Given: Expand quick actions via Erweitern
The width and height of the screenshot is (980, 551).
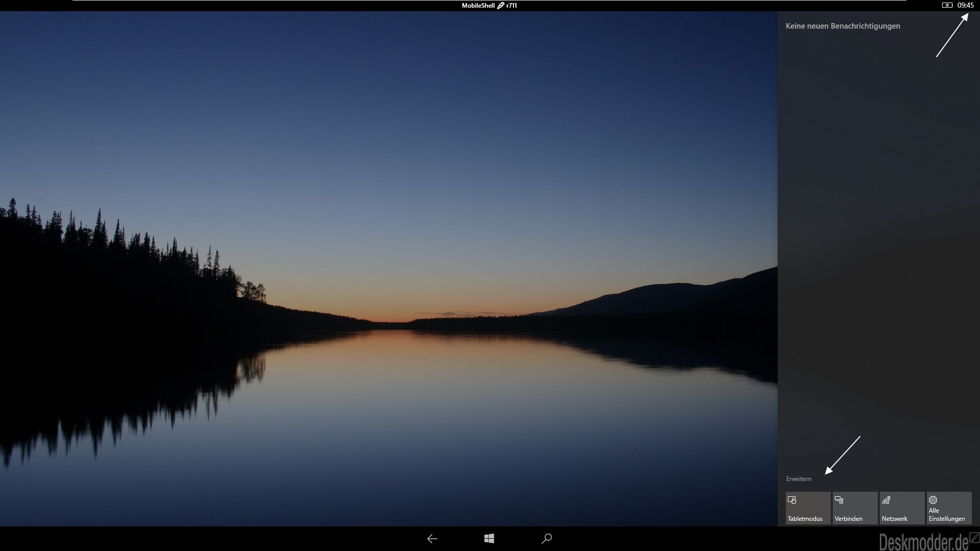Looking at the screenshot, I should click(799, 479).
